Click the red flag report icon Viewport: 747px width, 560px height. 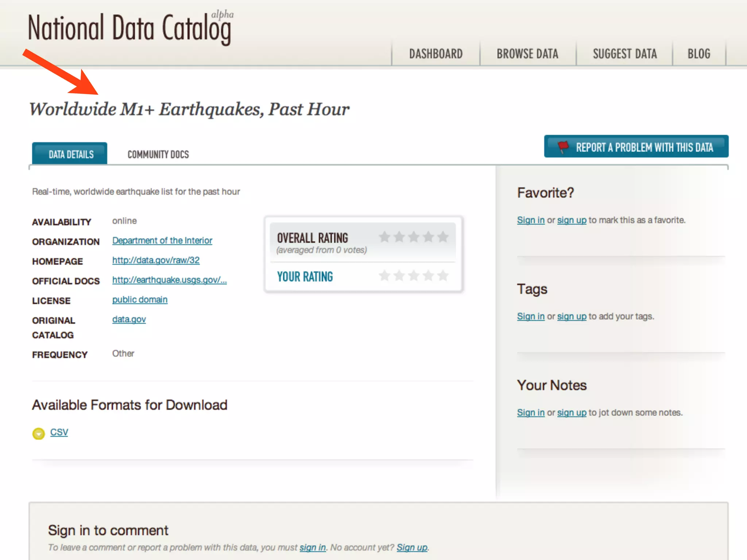click(563, 147)
